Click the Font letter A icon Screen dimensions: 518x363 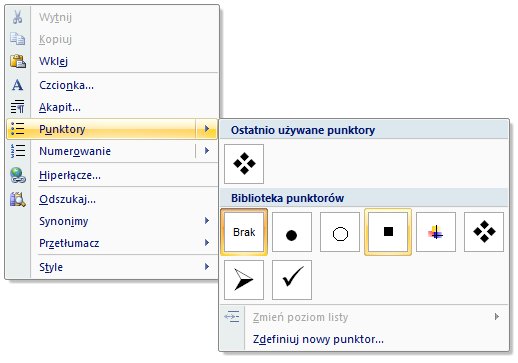pos(18,85)
